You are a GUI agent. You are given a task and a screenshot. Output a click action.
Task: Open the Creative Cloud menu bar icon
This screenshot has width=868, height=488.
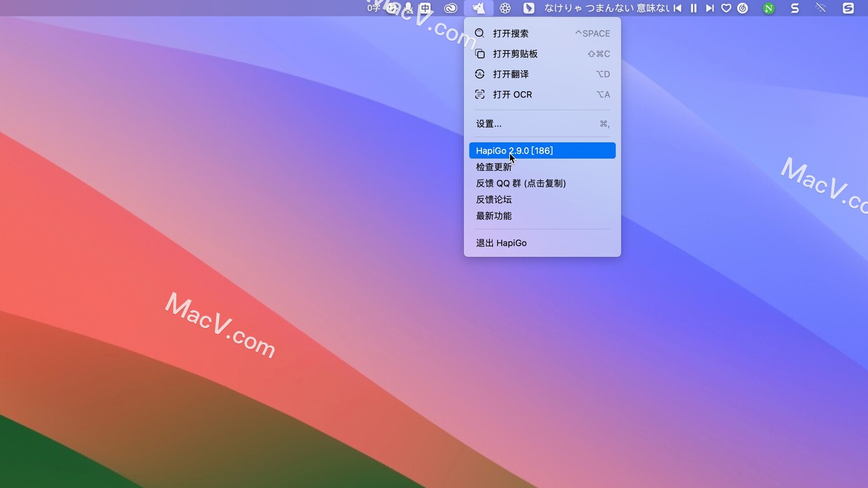(450, 8)
